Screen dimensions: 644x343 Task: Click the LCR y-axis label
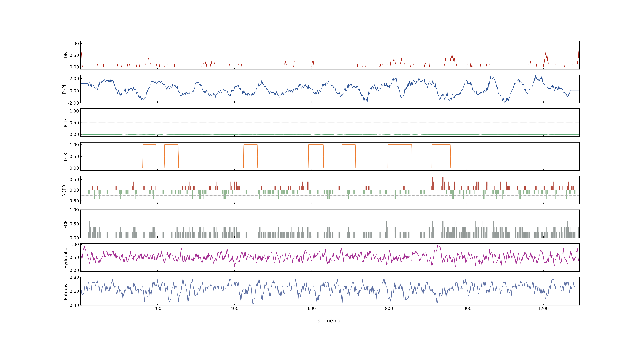[66, 157]
